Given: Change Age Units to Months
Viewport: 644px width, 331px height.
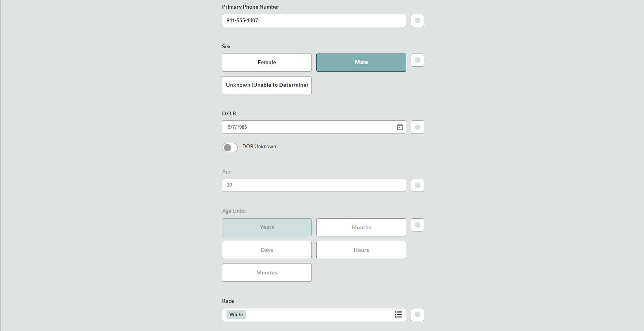Looking at the screenshot, I should point(361,227).
